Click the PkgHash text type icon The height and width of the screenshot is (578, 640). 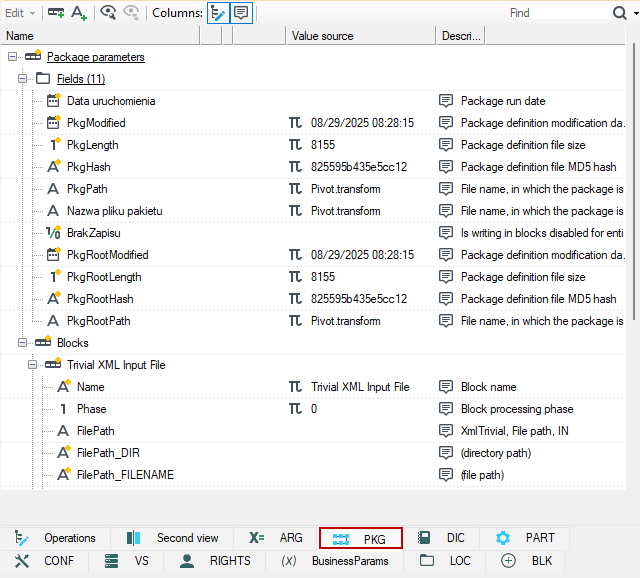click(x=53, y=167)
